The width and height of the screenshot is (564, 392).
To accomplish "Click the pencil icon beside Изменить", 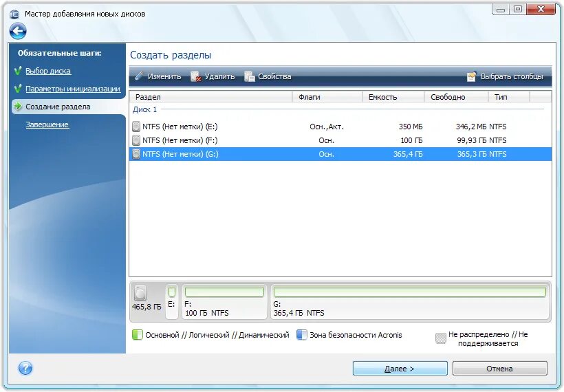I will point(139,76).
